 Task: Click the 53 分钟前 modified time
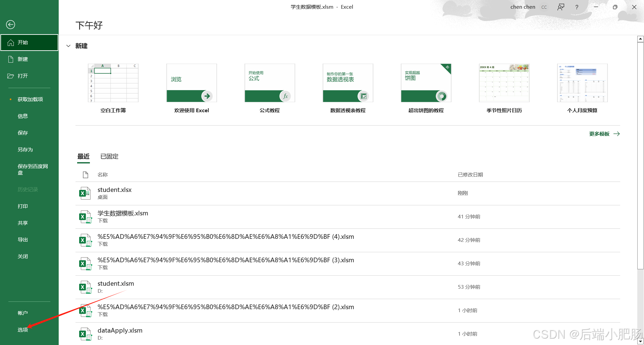click(x=469, y=287)
